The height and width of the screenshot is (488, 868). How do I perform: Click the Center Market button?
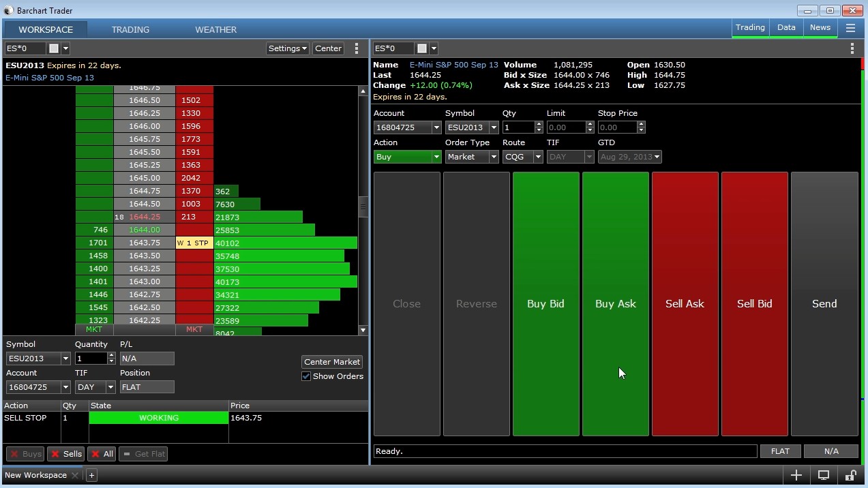tap(332, 362)
